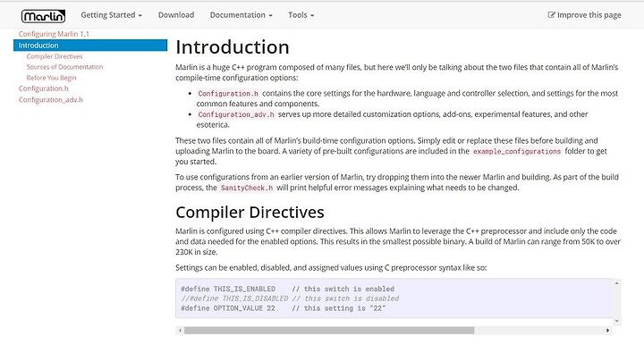
Task: Open the Tools dropdown menu
Action: point(301,15)
